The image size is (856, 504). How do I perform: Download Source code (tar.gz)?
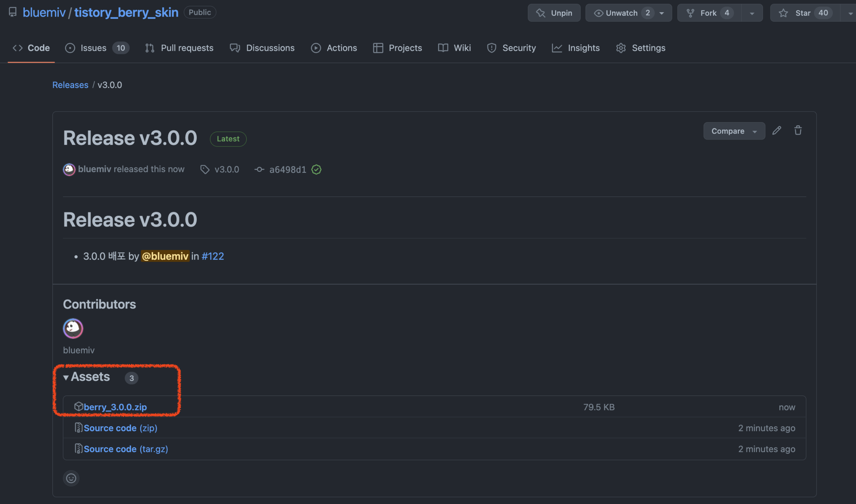pyautogui.click(x=126, y=449)
